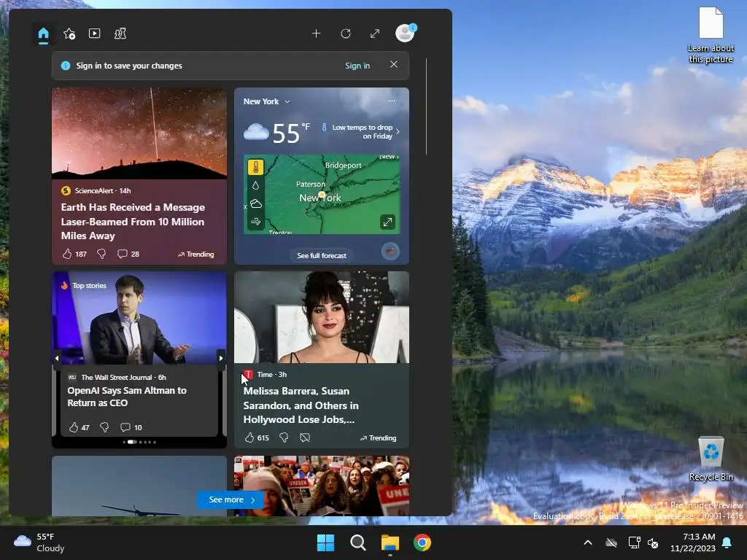Select cloud cover map layer
This screenshot has width=747, height=560.
256,204
